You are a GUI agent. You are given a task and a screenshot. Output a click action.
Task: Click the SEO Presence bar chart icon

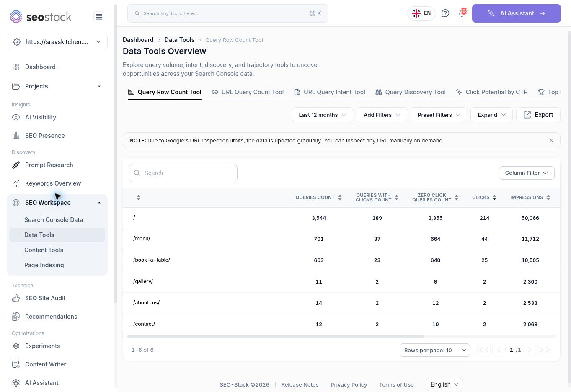pyautogui.click(x=16, y=136)
